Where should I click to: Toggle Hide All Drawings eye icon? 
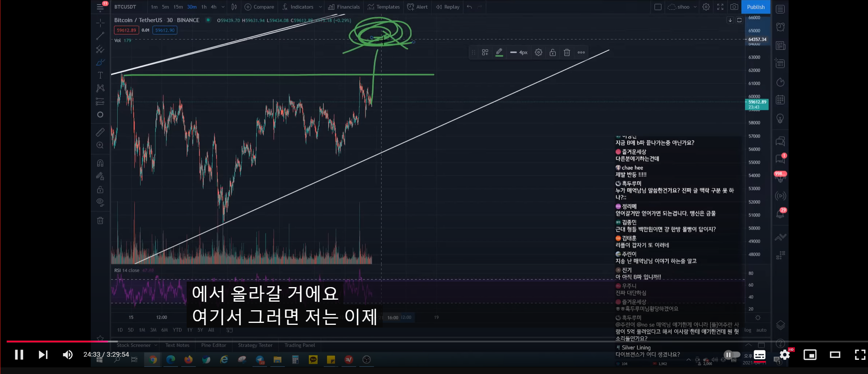[100, 203]
